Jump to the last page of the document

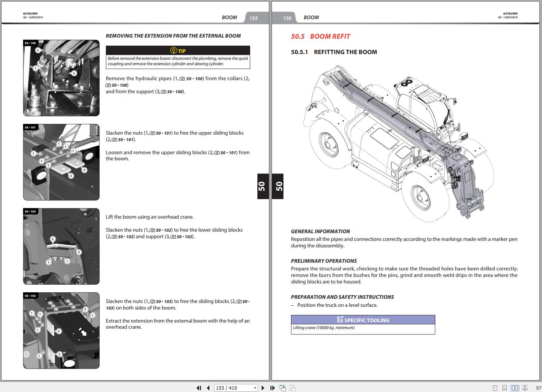(x=272, y=388)
